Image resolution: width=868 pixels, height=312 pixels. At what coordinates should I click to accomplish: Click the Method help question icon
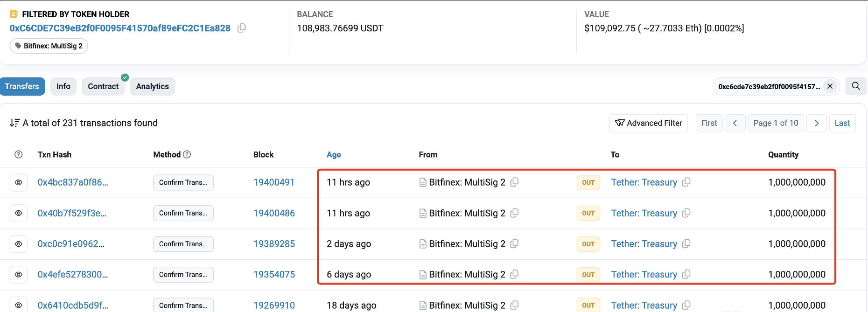(x=187, y=154)
